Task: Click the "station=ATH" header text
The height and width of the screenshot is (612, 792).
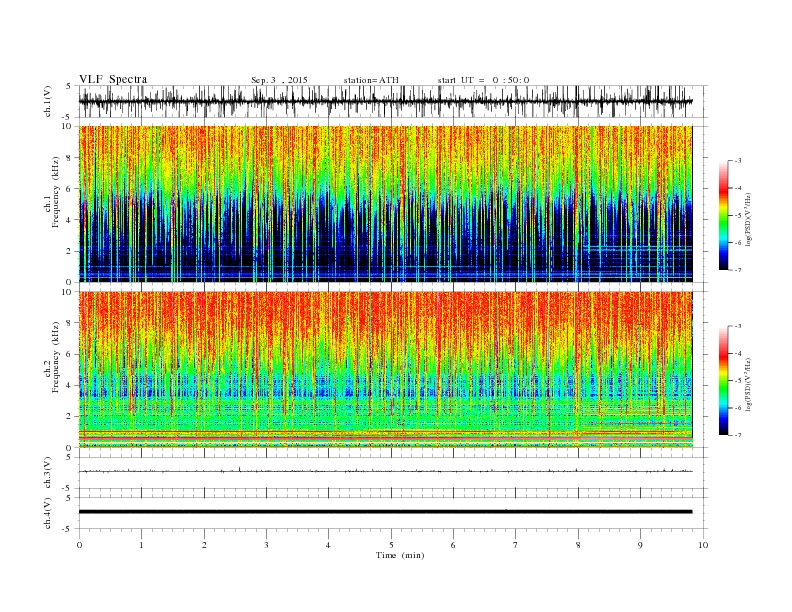Action: [371, 80]
